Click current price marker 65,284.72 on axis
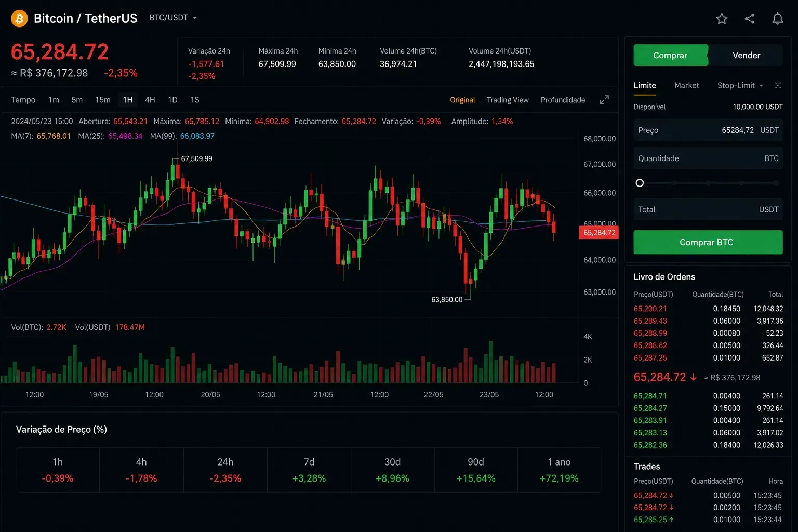798x532 pixels. [598, 233]
